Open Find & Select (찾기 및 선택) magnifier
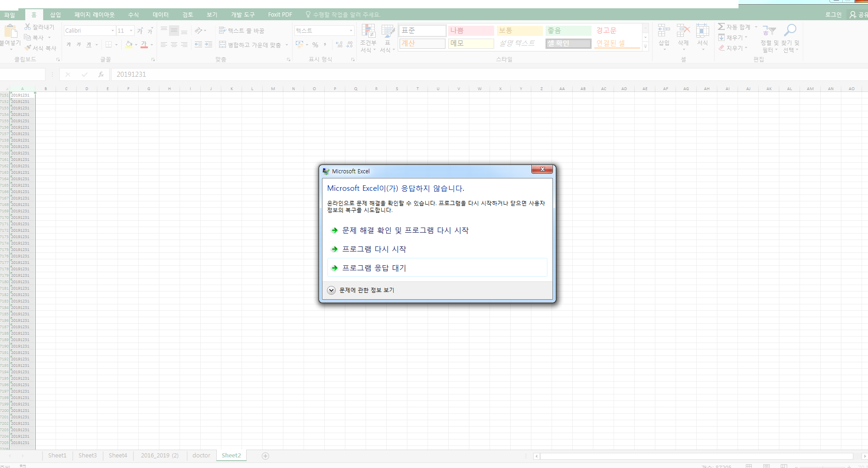 (790, 38)
